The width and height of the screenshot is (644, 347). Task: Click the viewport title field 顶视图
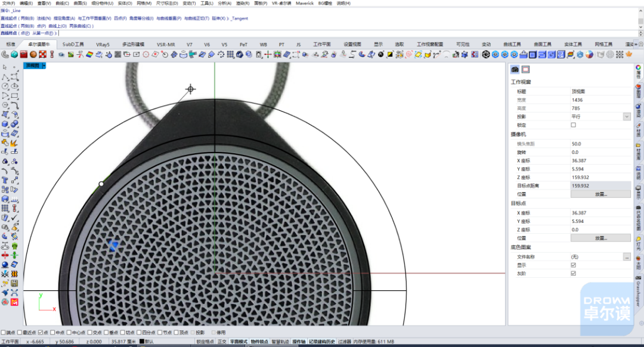[x=600, y=92]
